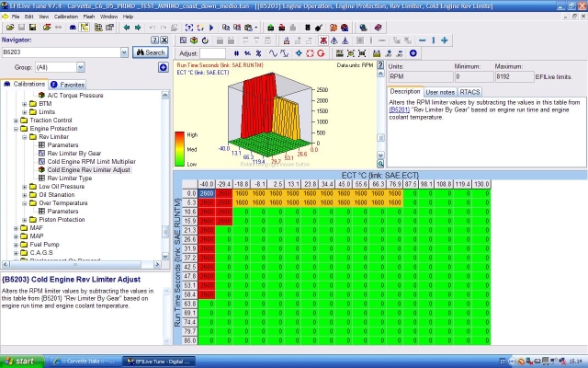This screenshot has width=588, height=368.
Task: Click the Navigator panel help question mark
Action: point(154,40)
